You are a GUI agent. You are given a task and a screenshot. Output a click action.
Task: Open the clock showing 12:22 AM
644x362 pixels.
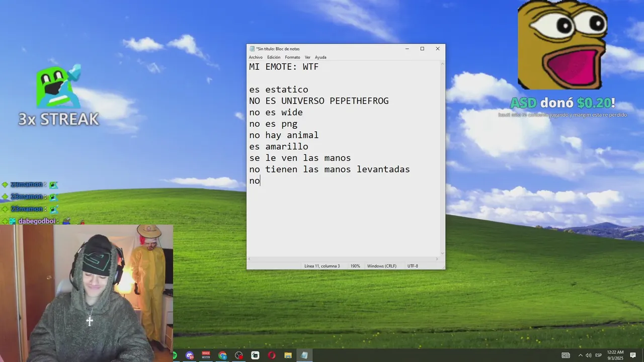(x=615, y=355)
